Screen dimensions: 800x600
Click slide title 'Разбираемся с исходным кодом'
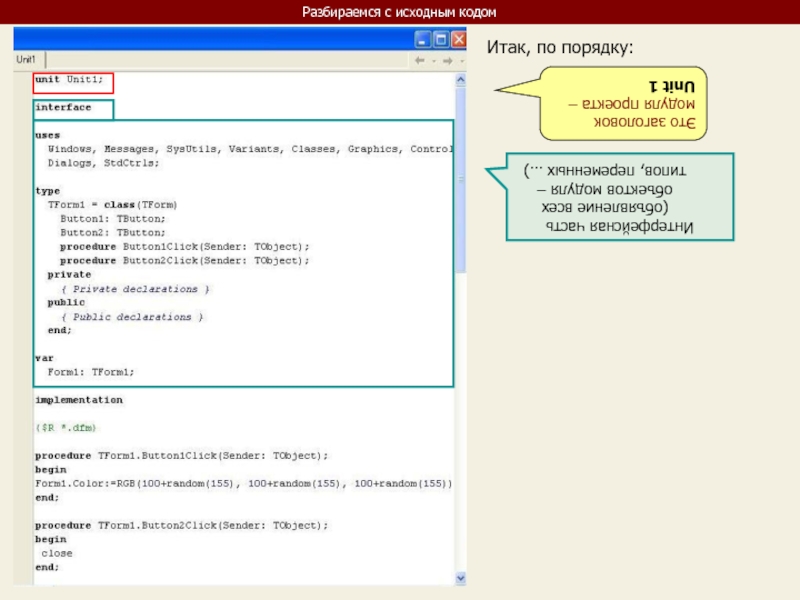[x=399, y=12]
